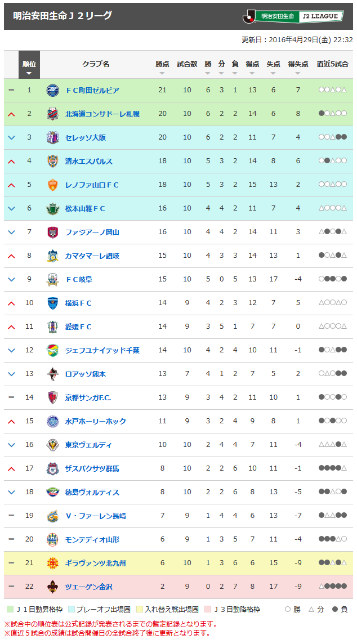Click the Cerezo Osaka club crest
Screen dimensions: 357x644
click(x=52, y=137)
